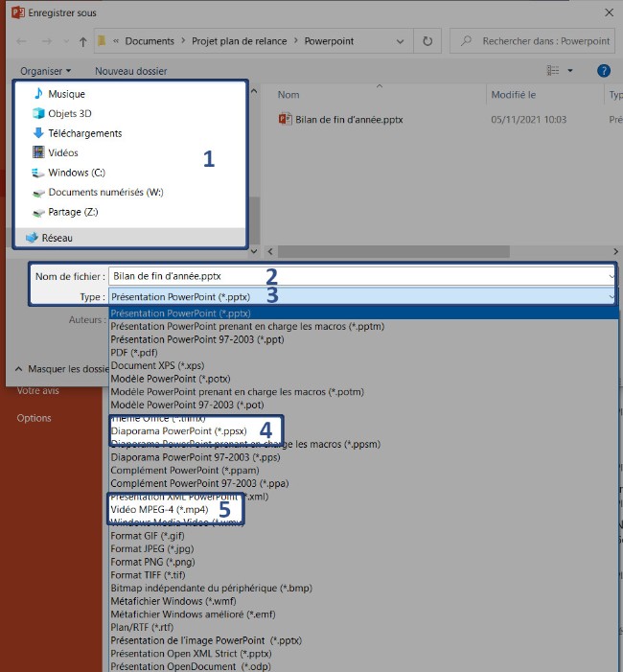
Task: Click Documents in the breadcrumb path
Action: 150,41
